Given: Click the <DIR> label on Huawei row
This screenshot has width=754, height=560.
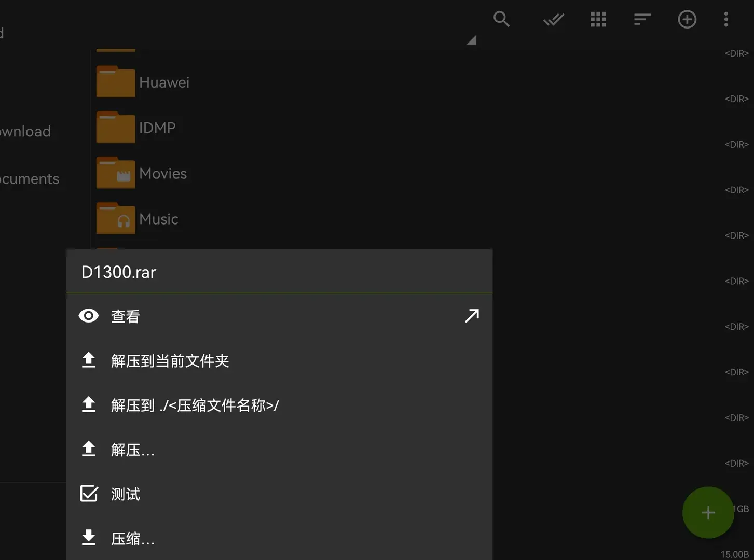Looking at the screenshot, I should [736, 99].
